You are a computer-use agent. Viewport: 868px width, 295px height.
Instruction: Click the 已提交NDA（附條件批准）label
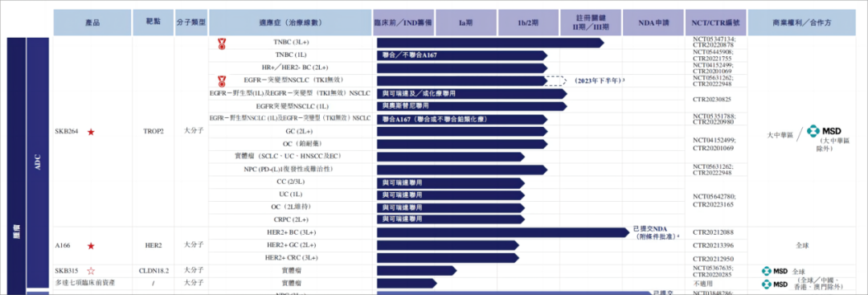pos(656,232)
